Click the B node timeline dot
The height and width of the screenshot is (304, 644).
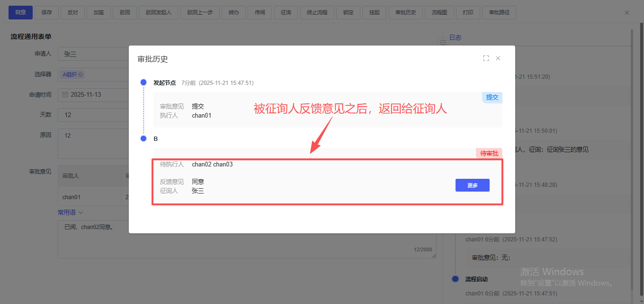pyautogui.click(x=143, y=138)
